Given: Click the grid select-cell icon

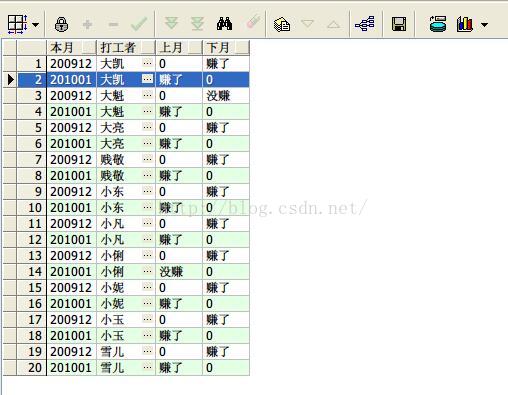Looking at the screenshot, I should [17, 24].
